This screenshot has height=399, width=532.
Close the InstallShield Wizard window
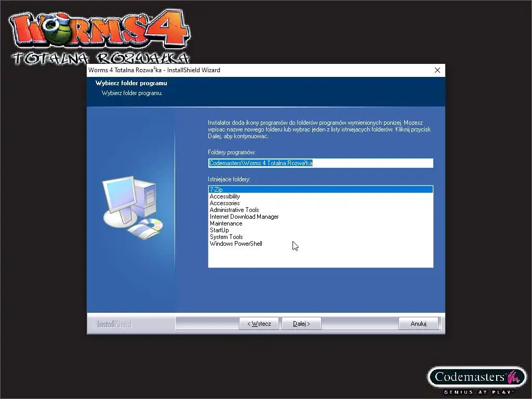(x=437, y=70)
